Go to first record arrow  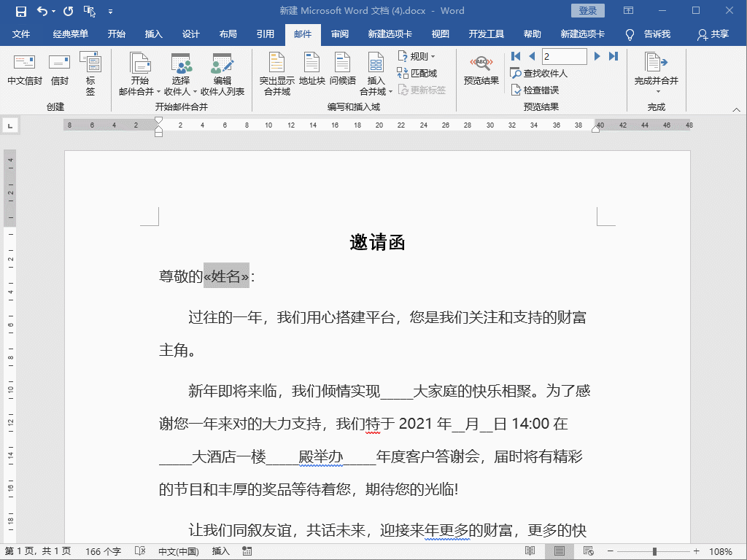516,56
